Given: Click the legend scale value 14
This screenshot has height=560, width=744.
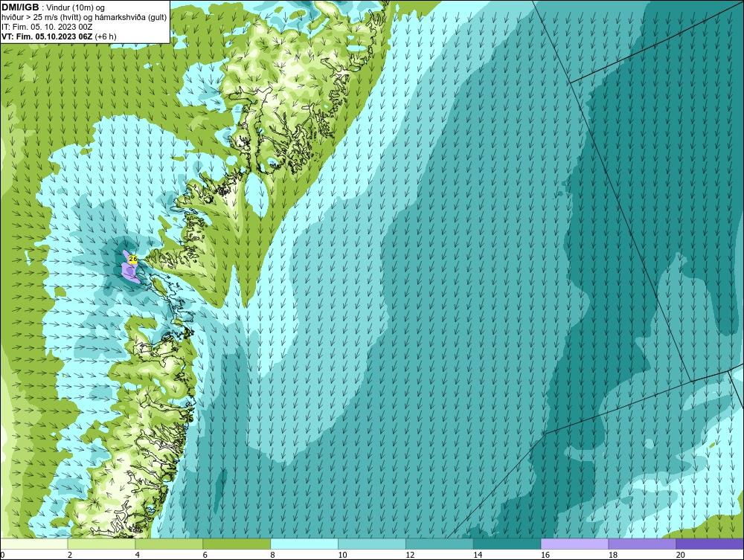Looking at the screenshot, I should click(x=478, y=555).
